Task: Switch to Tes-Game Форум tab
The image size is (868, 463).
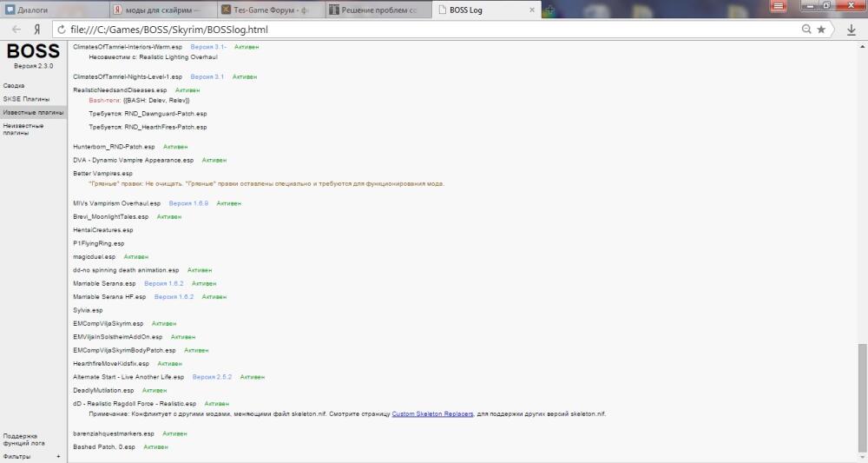Action: click(270, 10)
